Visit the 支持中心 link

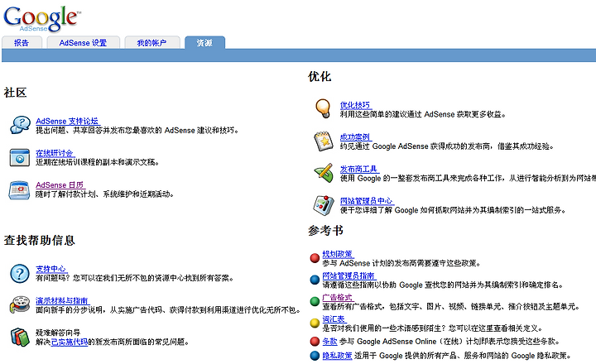tap(51, 269)
